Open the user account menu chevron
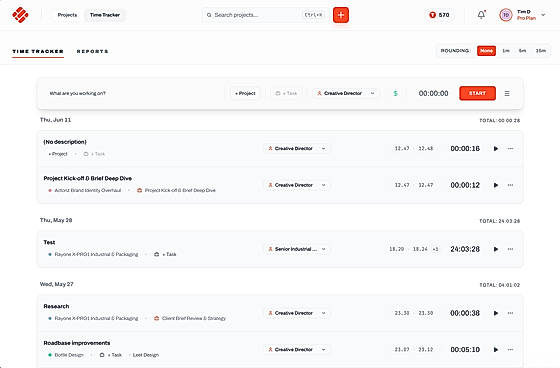 click(543, 15)
